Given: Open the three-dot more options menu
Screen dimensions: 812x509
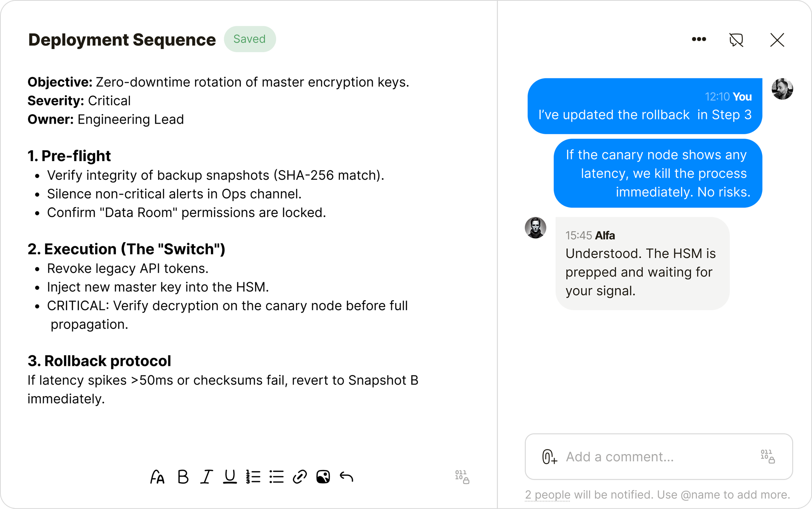Looking at the screenshot, I should (x=699, y=39).
